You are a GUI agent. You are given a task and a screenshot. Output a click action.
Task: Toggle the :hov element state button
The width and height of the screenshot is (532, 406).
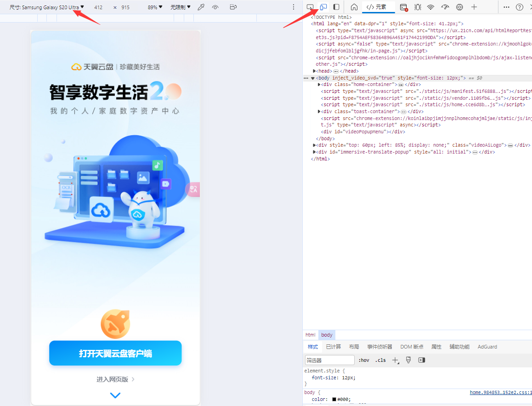tap(364, 360)
